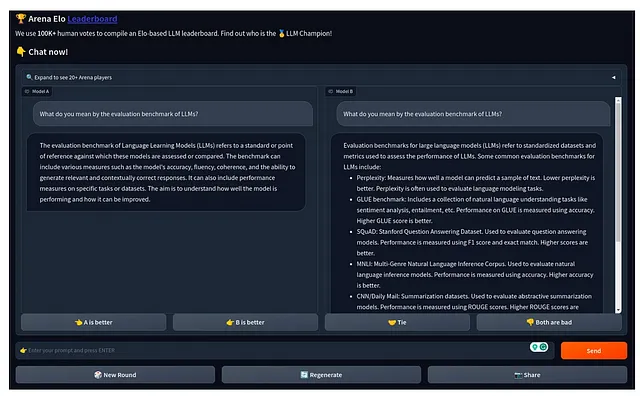640x396 pixels.
Task: Click the scrollbar down arrow in Model B
Action: [x=618, y=310]
